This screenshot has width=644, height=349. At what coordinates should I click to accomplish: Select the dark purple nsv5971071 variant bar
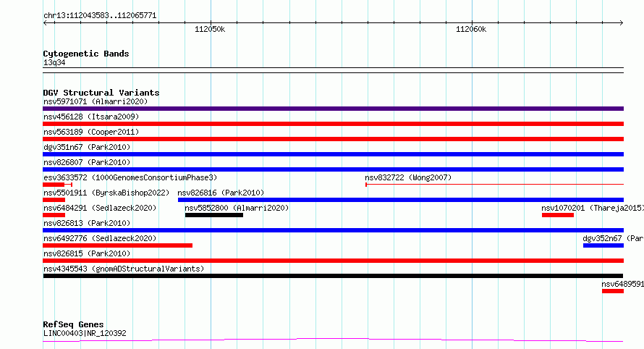(333, 109)
